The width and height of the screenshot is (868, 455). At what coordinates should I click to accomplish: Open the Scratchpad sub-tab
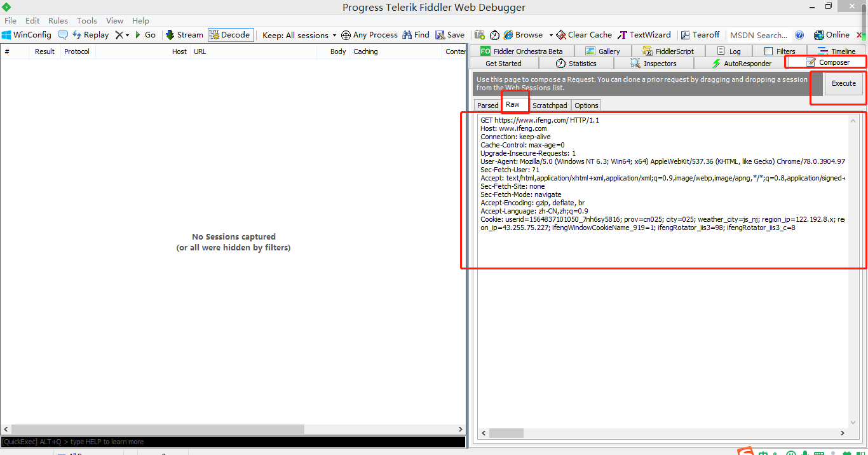click(550, 105)
